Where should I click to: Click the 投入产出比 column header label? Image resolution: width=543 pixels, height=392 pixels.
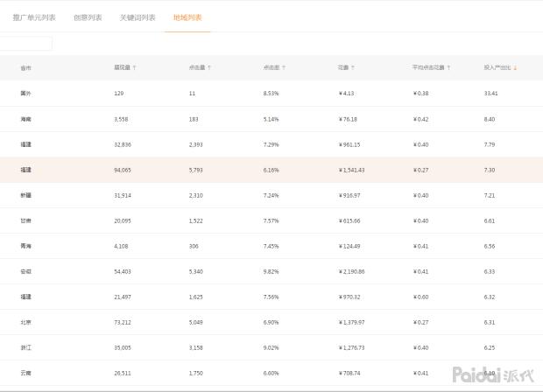(497, 67)
